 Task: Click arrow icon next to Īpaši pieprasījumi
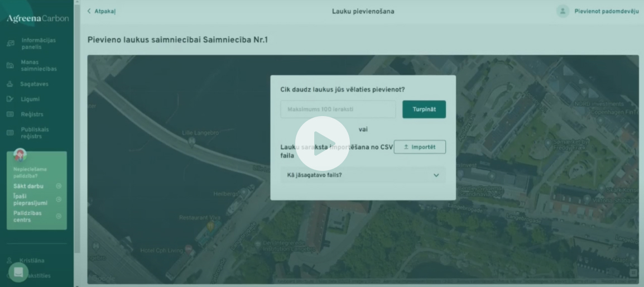point(59,199)
